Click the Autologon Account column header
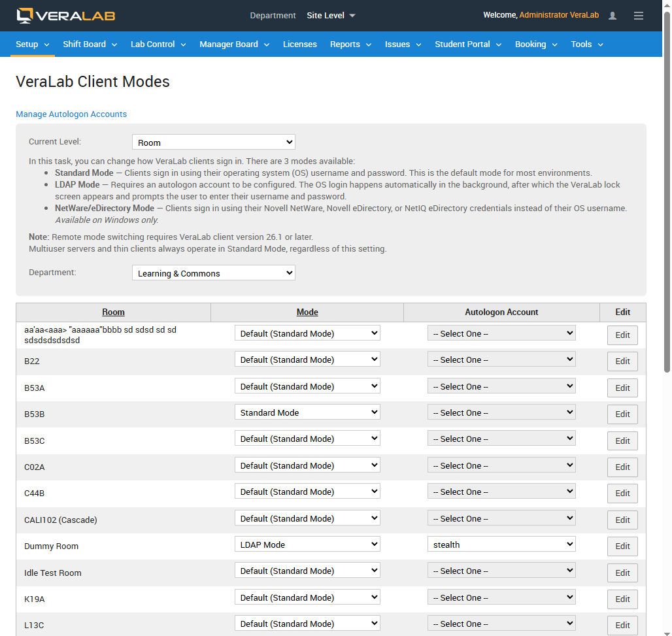Image resolution: width=672 pixels, height=636 pixels. click(x=501, y=312)
